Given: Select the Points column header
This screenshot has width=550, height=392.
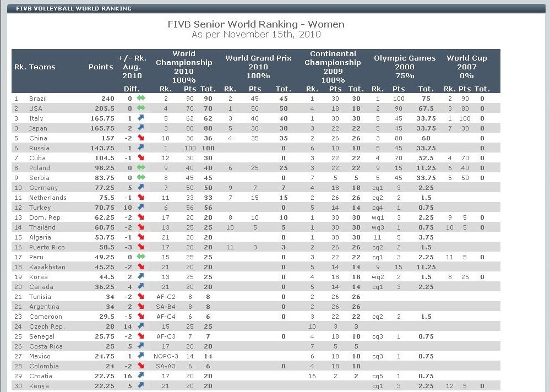Looking at the screenshot, I should 101,67.
